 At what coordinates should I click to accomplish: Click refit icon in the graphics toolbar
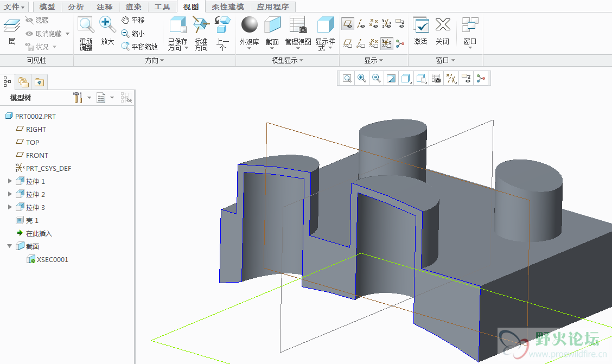click(x=347, y=79)
